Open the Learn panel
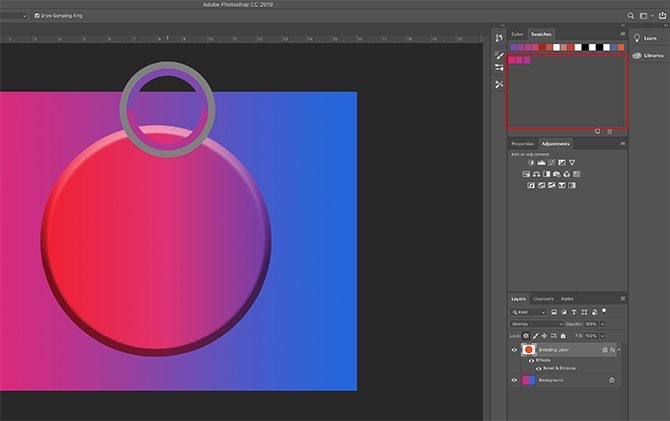This screenshot has height=421, width=670. pyautogui.click(x=651, y=36)
